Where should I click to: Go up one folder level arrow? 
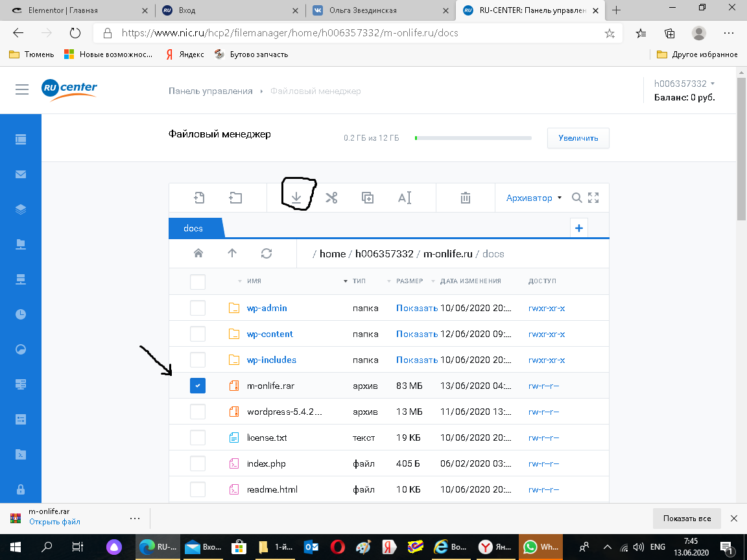(x=232, y=253)
